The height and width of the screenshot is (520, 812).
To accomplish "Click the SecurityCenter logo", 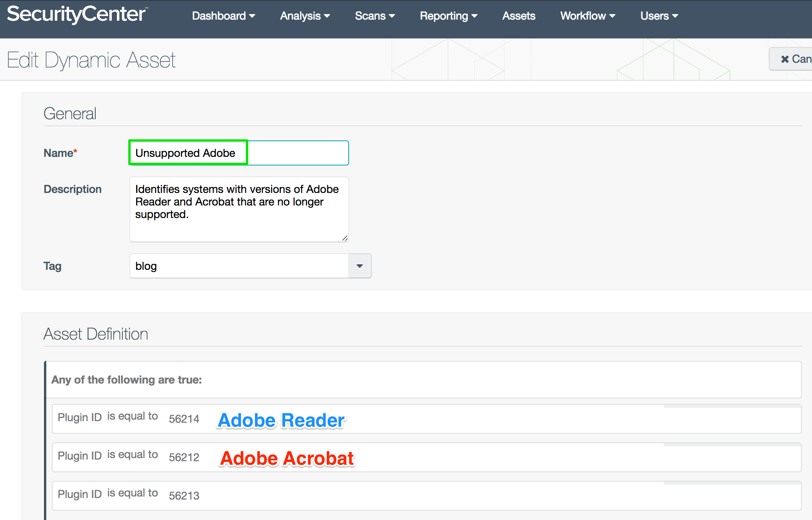I will (77, 15).
